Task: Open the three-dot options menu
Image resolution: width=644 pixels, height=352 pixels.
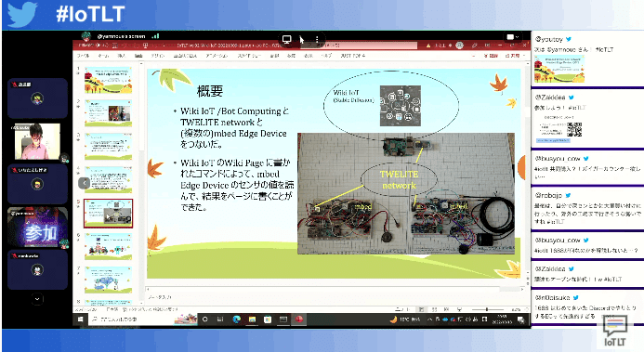Action: click(x=317, y=39)
